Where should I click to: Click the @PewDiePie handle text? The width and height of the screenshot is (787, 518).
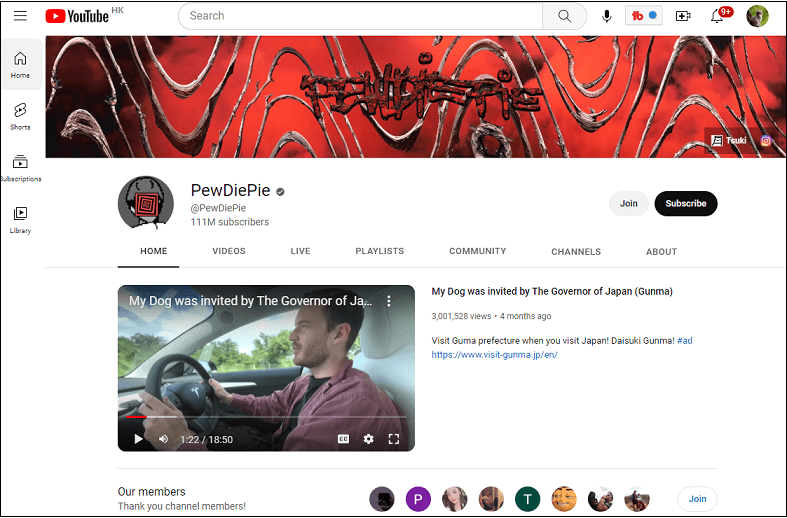click(x=218, y=208)
